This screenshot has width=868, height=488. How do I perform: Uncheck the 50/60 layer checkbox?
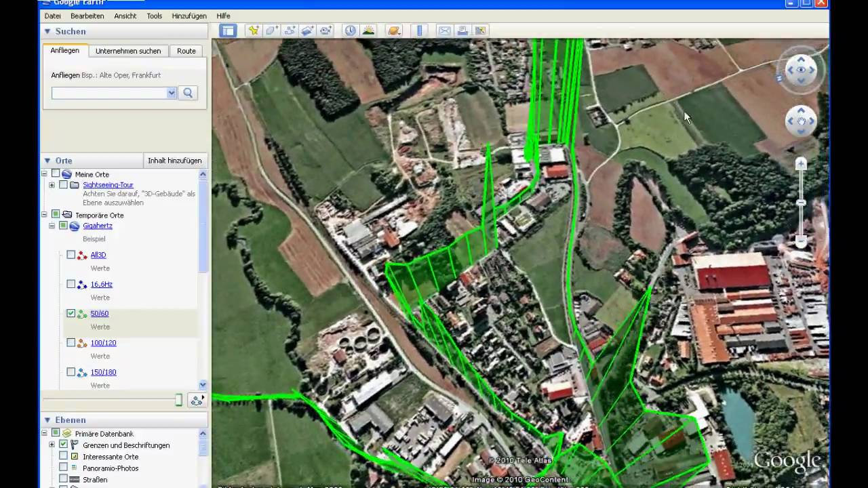[x=71, y=313]
